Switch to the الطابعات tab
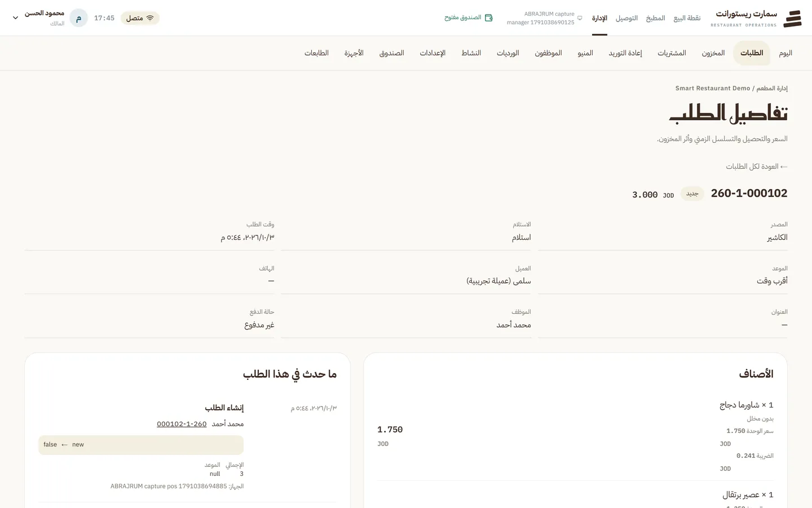 316,53
